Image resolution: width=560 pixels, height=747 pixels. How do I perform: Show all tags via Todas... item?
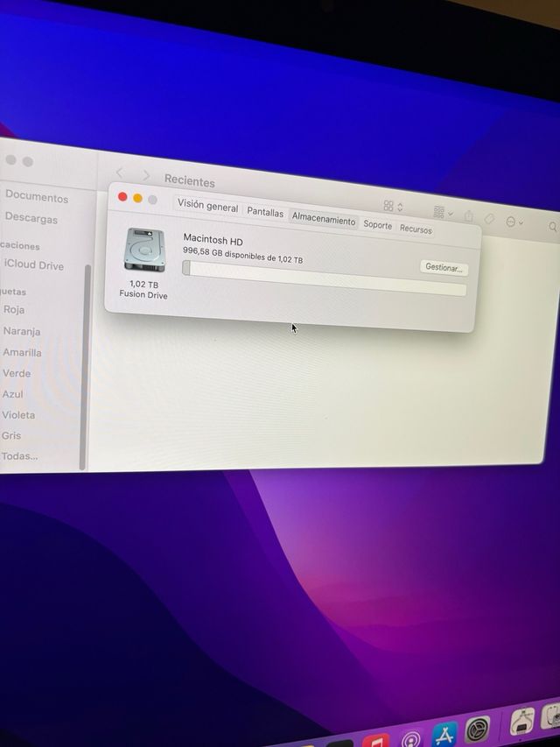click(19, 456)
